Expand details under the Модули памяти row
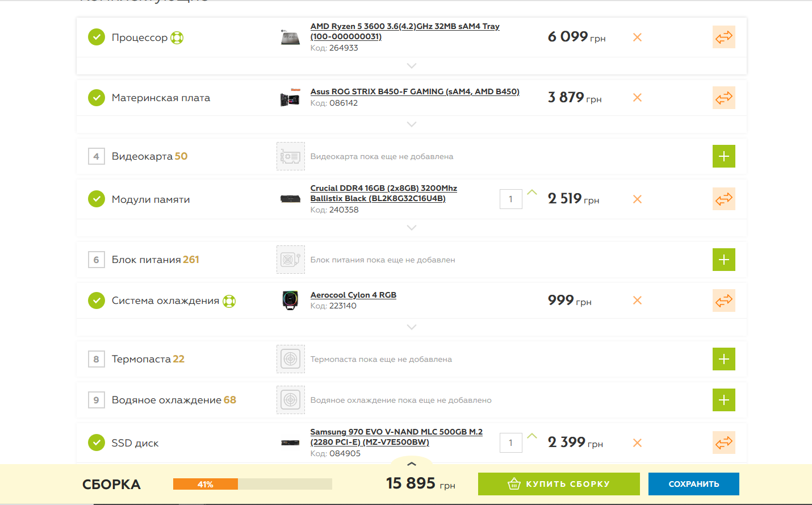 click(x=412, y=228)
